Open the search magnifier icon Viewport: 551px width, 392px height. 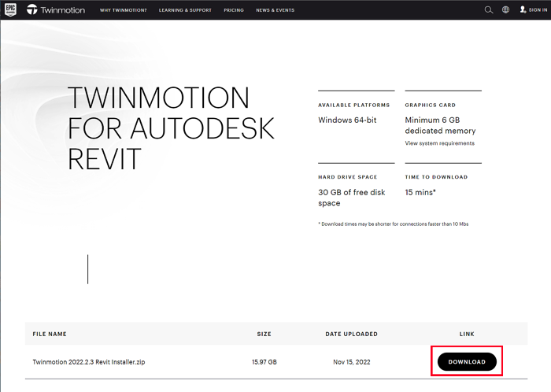(489, 10)
